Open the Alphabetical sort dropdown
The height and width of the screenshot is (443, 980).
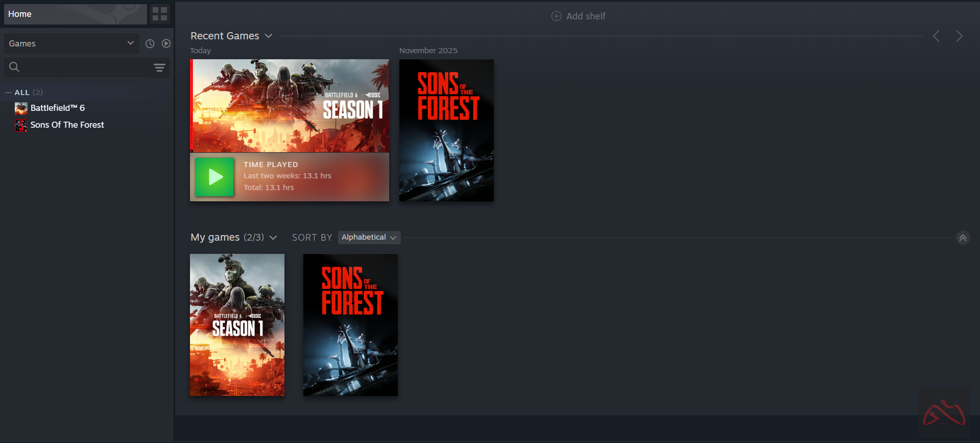pyautogui.click(x=369, y=238)
